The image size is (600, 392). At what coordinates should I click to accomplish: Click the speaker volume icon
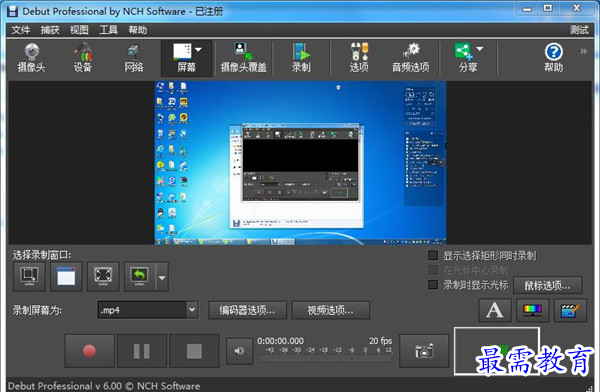tap(240, 351)
